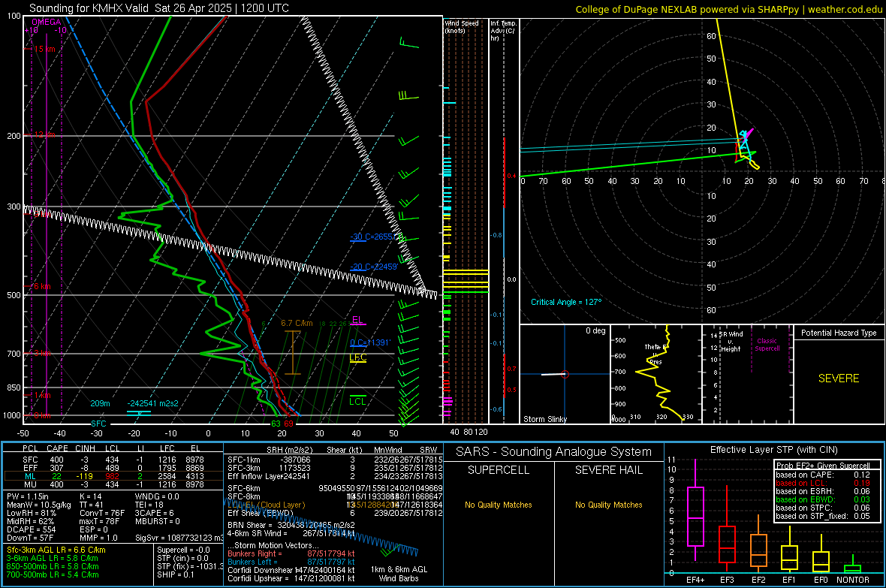Click No Quality Matches under SEVERE HAIL
This screenshot has width=886, height=588.
coord(608,505)
